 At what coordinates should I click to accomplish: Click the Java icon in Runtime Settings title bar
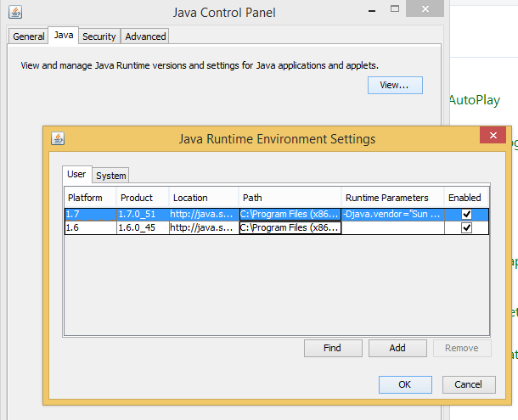(58, 138)
